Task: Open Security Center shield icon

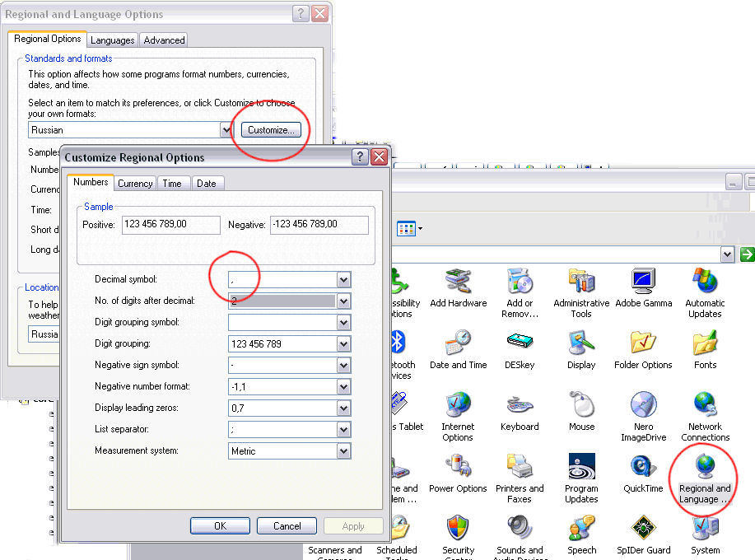Action: (x=458, y=528)
